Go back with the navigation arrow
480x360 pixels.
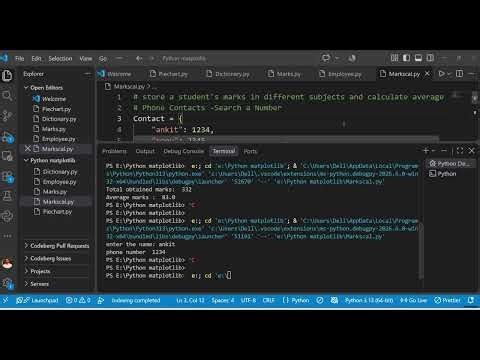(139, 59)
